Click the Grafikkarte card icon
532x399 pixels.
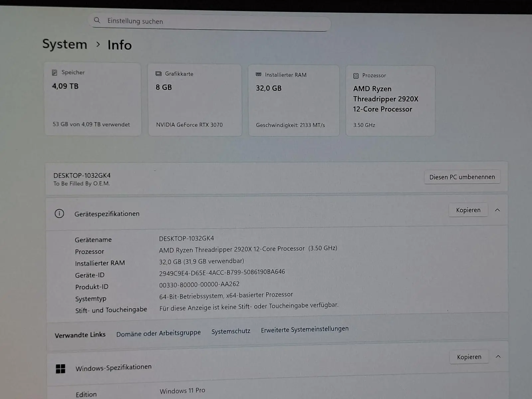coord(159,74)
